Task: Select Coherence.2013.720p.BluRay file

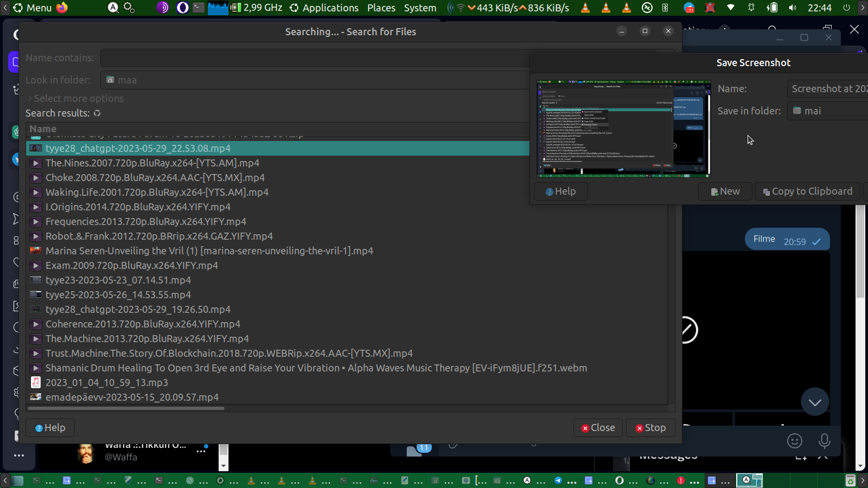Action: pos(143,324)
